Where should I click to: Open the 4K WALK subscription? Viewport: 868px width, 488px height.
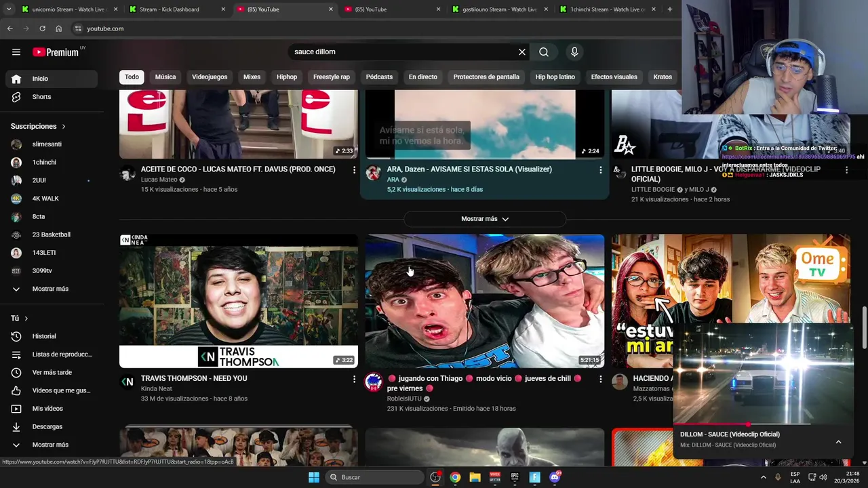click(x=52, y=199)
